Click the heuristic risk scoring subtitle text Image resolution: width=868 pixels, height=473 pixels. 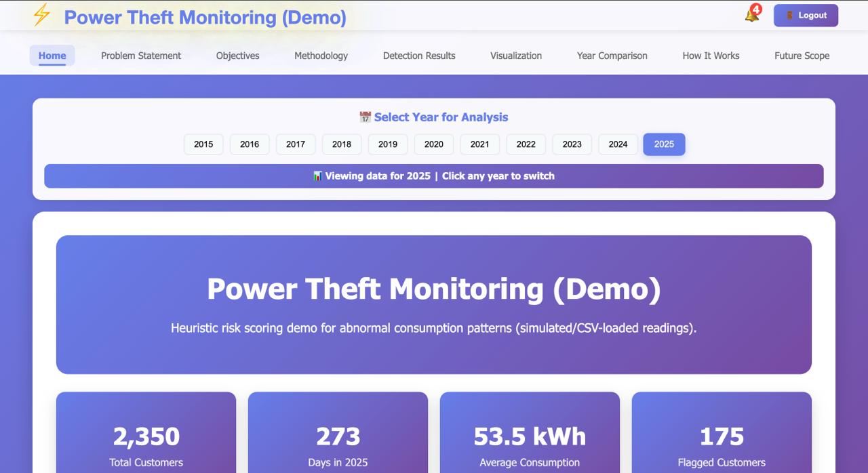tap(434, 328)
